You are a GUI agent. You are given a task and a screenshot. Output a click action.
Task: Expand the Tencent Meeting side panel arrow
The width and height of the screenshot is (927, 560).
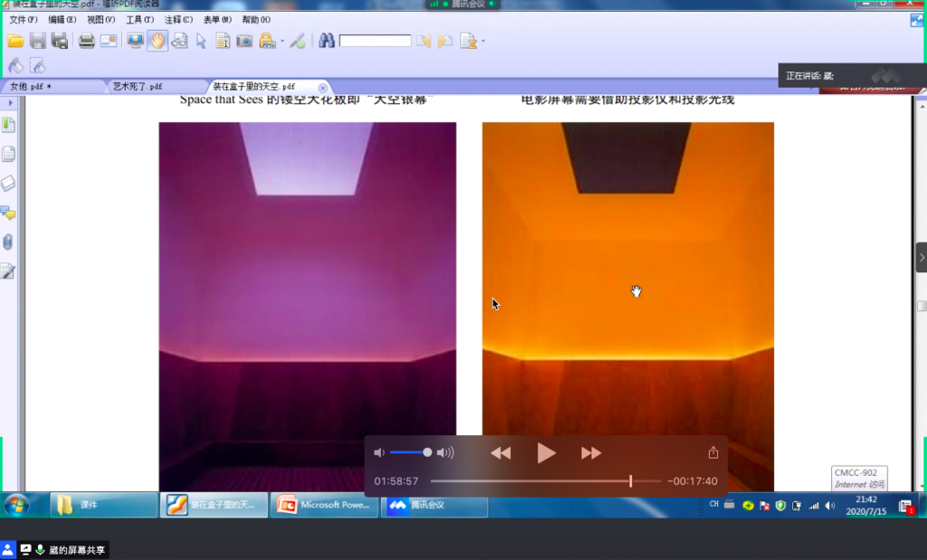pos(921,257)
